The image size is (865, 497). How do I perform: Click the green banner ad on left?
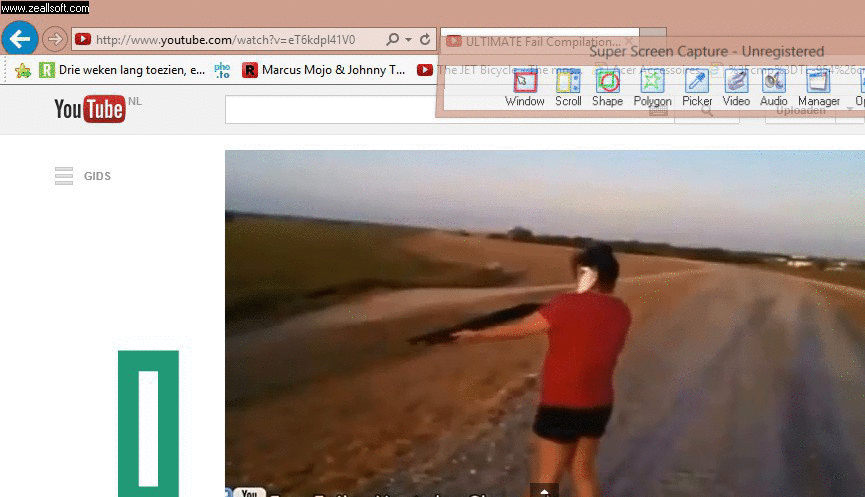[148, 423]
